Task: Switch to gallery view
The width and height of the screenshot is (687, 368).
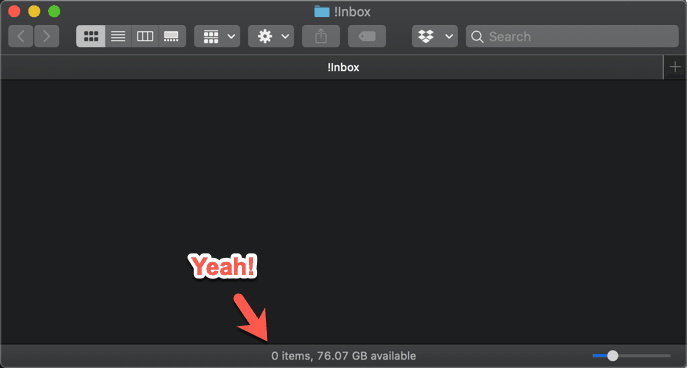Action: pyautogui.click(x=172, y=36)
